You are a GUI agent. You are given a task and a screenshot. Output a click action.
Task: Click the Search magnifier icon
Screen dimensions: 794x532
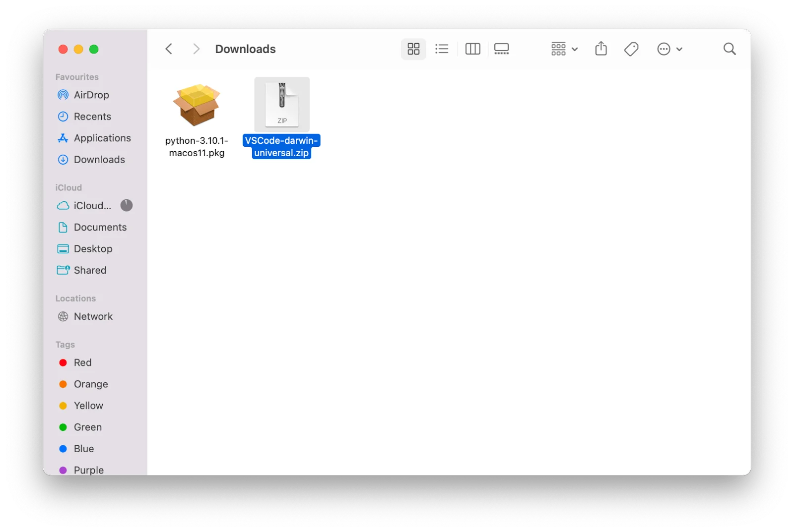729,49
